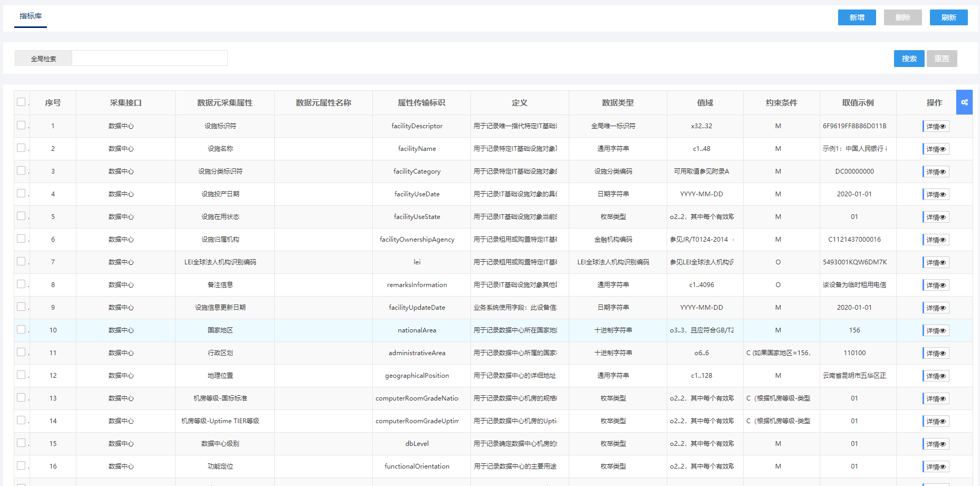This screenshot has width=980, height=486.
Task: Check the checkbox for row 16
Action: (x=21, y=465)
